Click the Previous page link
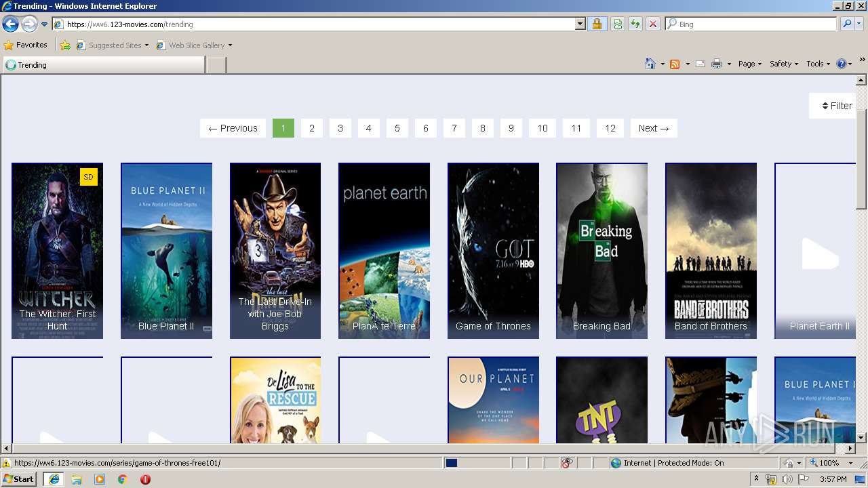The width and height of the screenshot is (868, 488). tap(233, 128)
